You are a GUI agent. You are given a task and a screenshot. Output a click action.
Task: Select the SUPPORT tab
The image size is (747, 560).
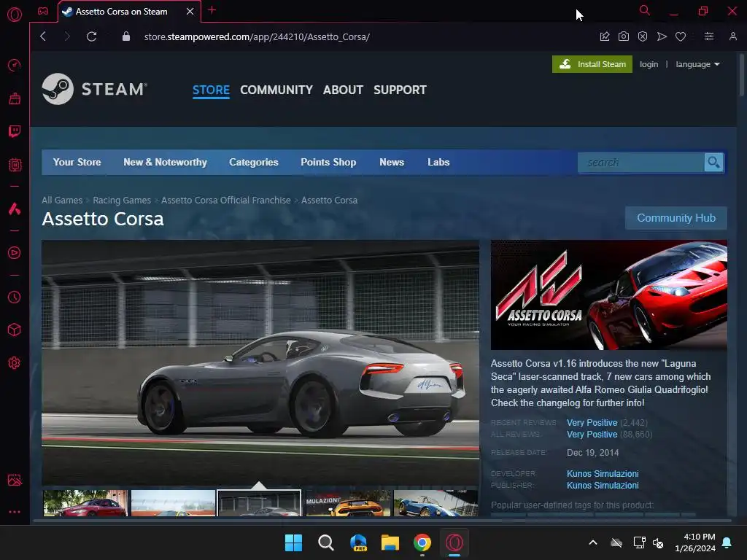tap(400, 90)
